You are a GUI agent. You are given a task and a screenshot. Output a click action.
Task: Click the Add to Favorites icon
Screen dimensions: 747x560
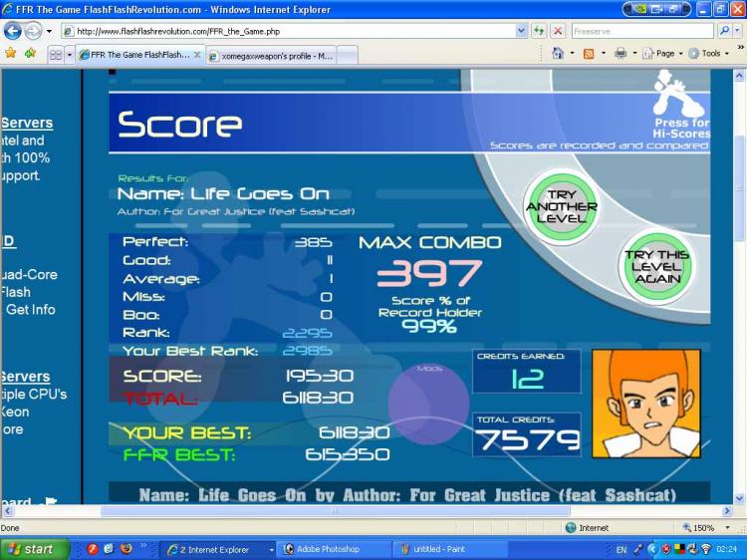31,54
